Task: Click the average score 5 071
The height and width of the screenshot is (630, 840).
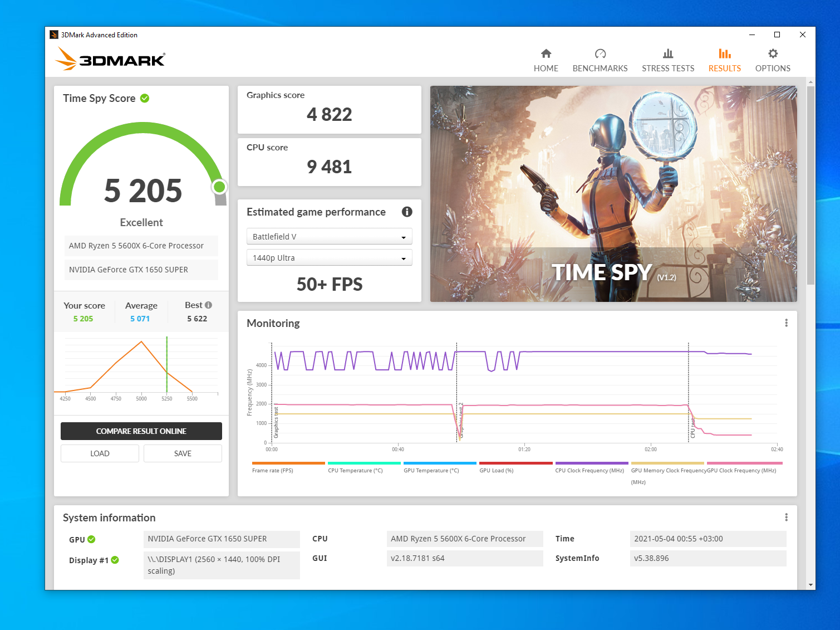Action: pyautogui.click(x=140, y=319)
